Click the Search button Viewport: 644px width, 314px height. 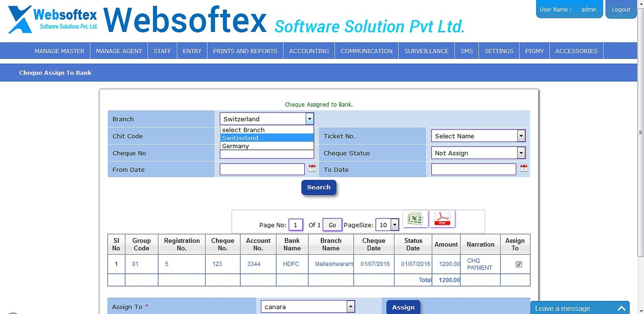(319, 188)
